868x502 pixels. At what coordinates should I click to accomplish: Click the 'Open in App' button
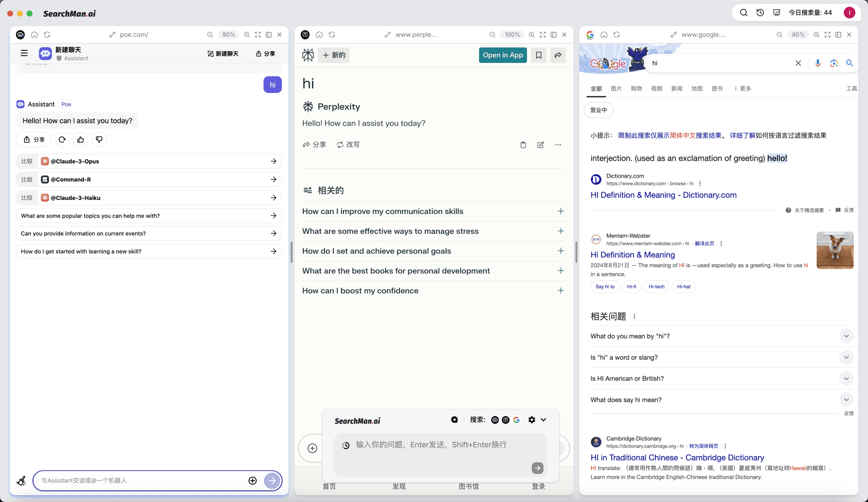[x=503, y=55]
